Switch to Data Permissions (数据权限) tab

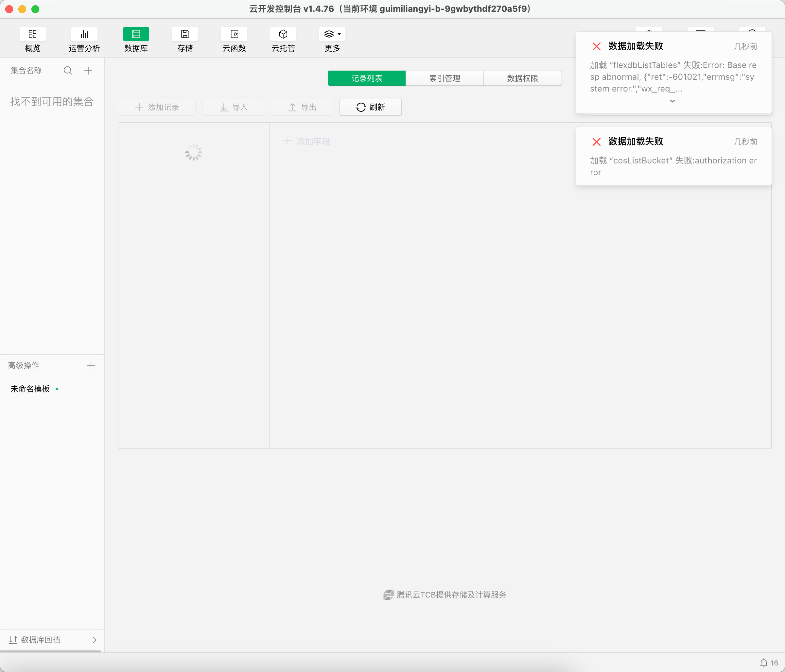(522, 78)
